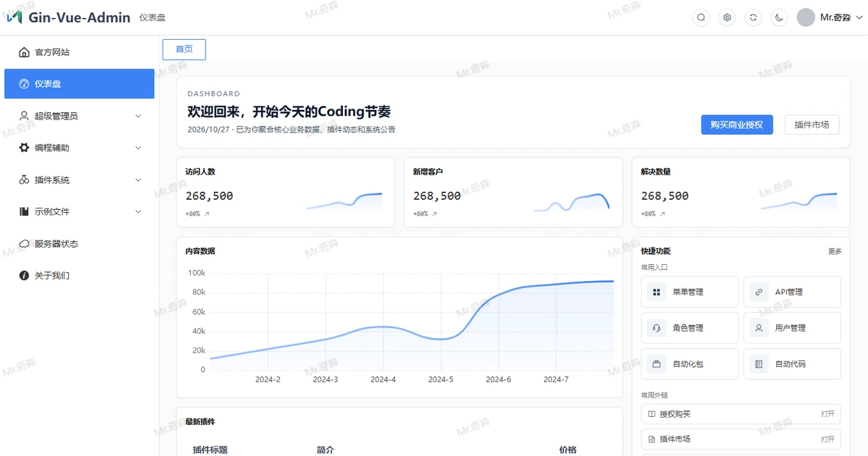Expand the 编程辅助 menu chevron

pyautogui.click(x=138, y=148)
